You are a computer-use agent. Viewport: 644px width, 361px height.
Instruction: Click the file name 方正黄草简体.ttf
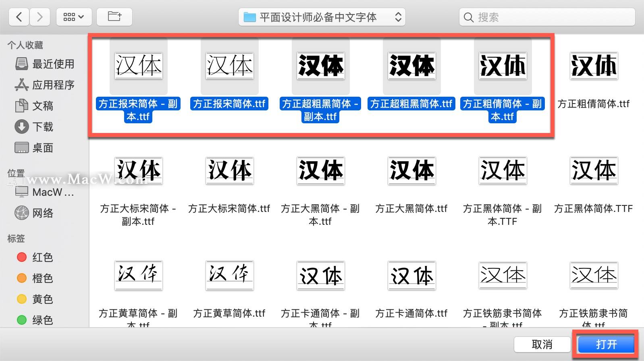coord(229,313)
